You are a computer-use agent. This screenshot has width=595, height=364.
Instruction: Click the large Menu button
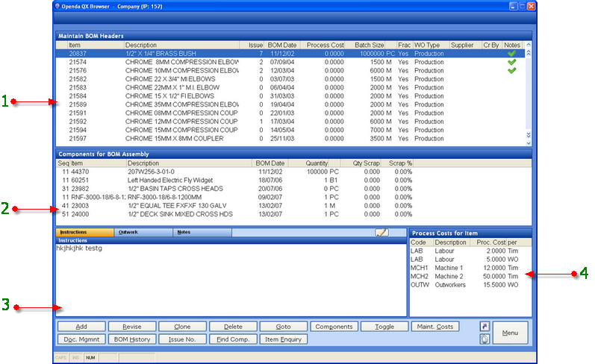click(x=510, y=333)
